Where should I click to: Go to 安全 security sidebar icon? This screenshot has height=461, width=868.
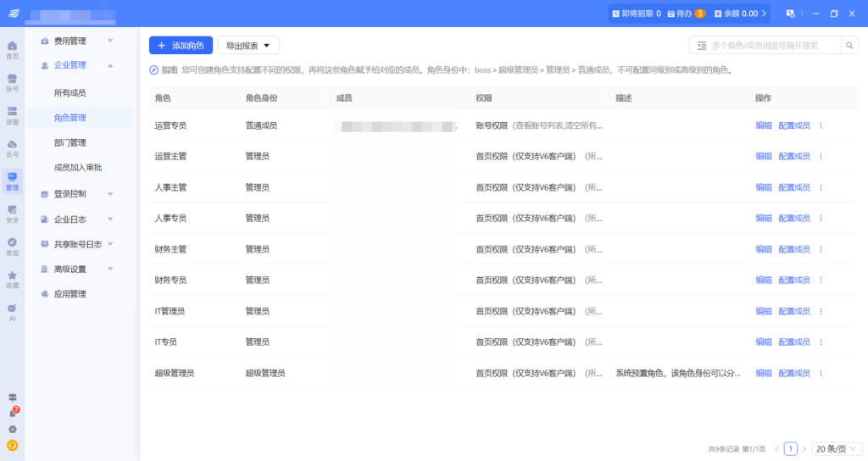[12, 213]
